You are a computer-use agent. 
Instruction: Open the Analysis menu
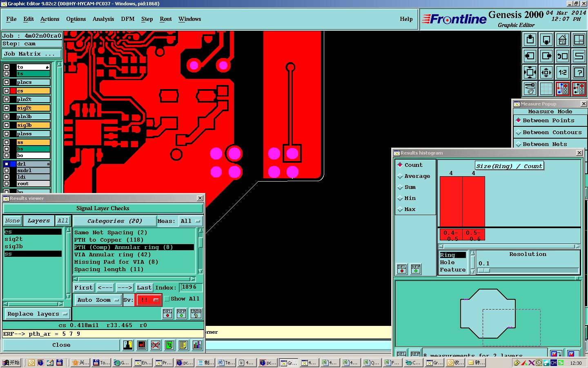pos(103,19)
